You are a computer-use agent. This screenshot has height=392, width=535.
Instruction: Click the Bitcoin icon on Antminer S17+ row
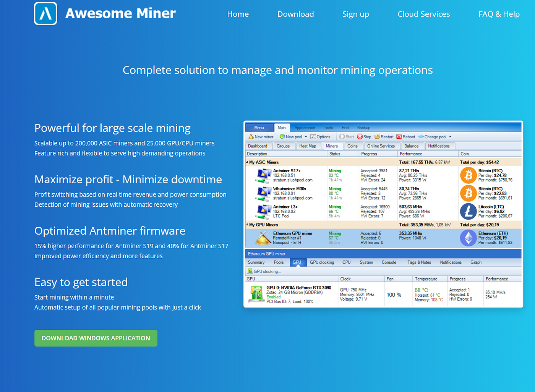click(468, 175)
